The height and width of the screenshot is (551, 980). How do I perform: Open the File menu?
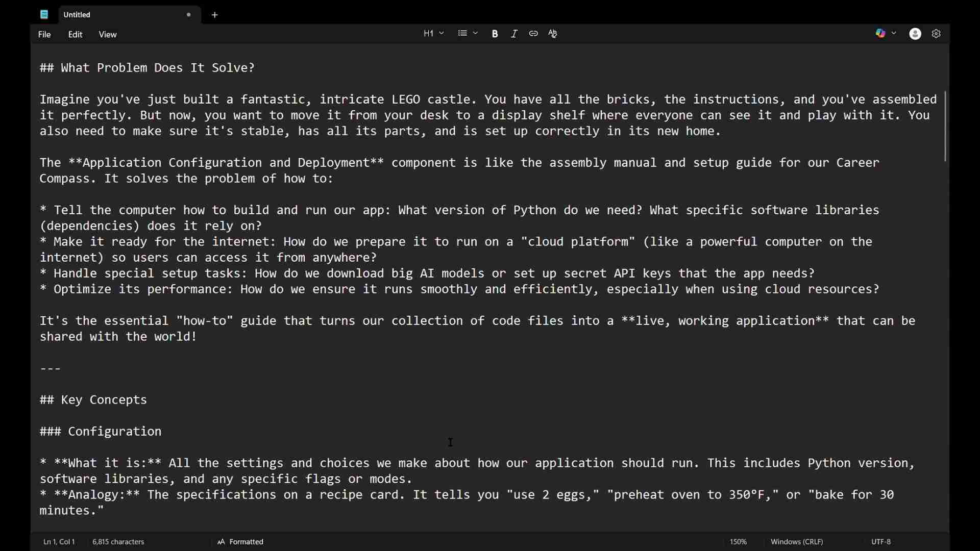(44, 35)
